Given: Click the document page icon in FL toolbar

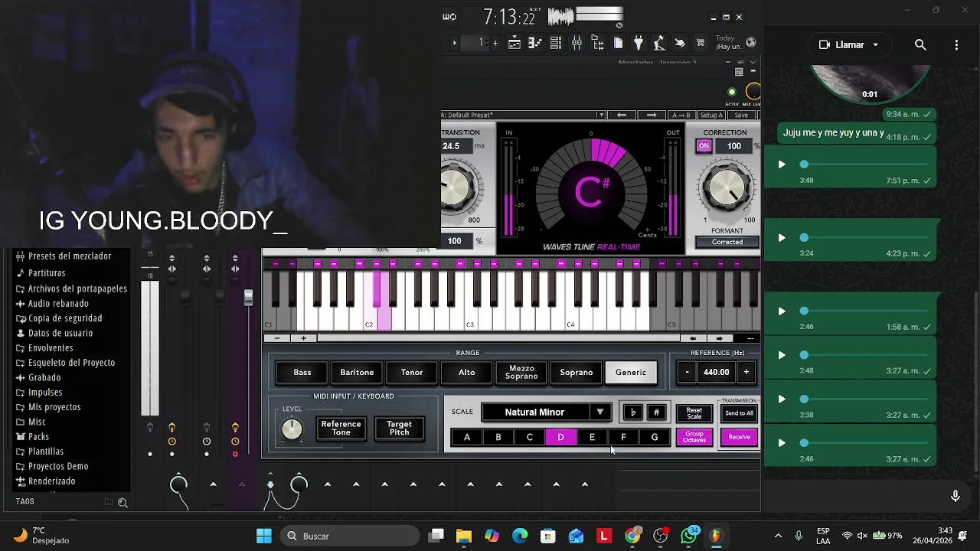Looking at the screenshot, I should 618,43.
